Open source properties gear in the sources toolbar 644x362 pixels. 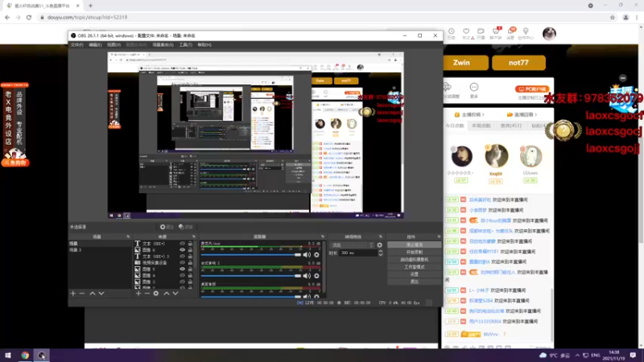pos(156,294)
